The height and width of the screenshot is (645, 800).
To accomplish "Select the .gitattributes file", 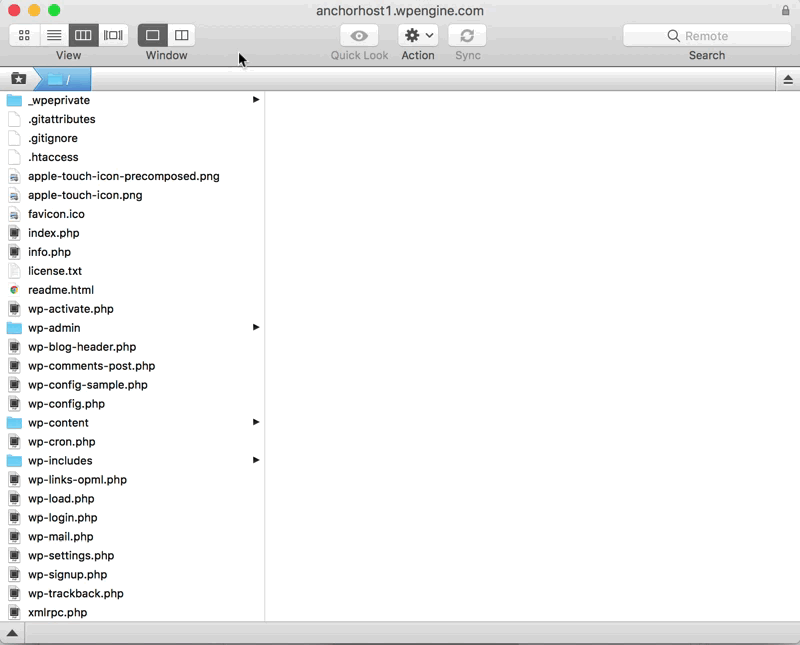I will pos(132,119).
